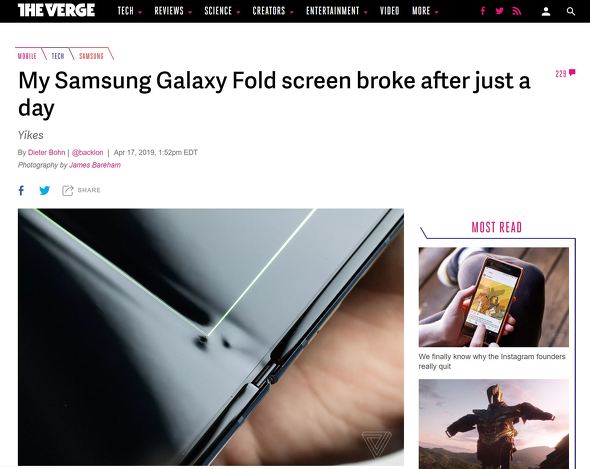Open the Instagram founders article thumbnail
The width and height of the screenshot is (590, 469).
(494, 297)
